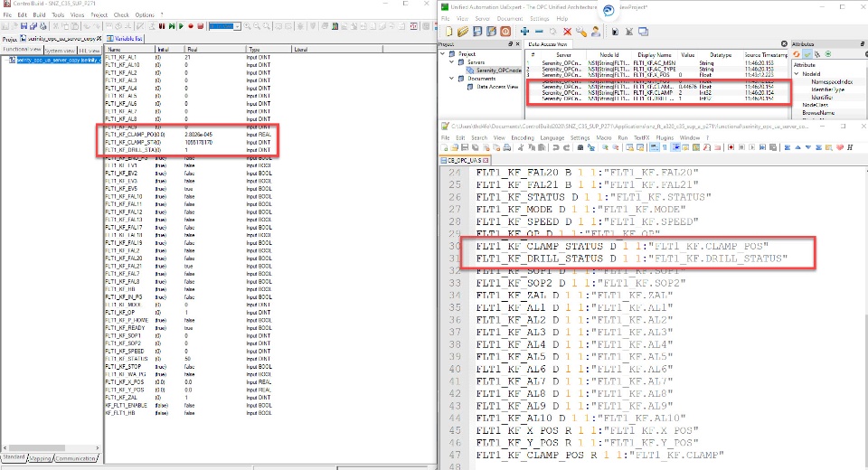Click Save project icon in UaExpert toolbar
This screenshot has width=868, height=470.
click(x=477, y=32)
